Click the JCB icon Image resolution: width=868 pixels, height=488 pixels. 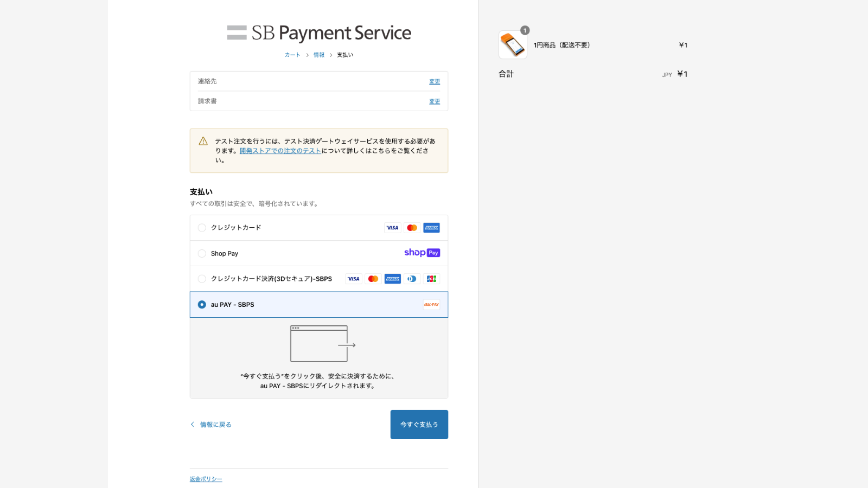[x=432, y=279]
